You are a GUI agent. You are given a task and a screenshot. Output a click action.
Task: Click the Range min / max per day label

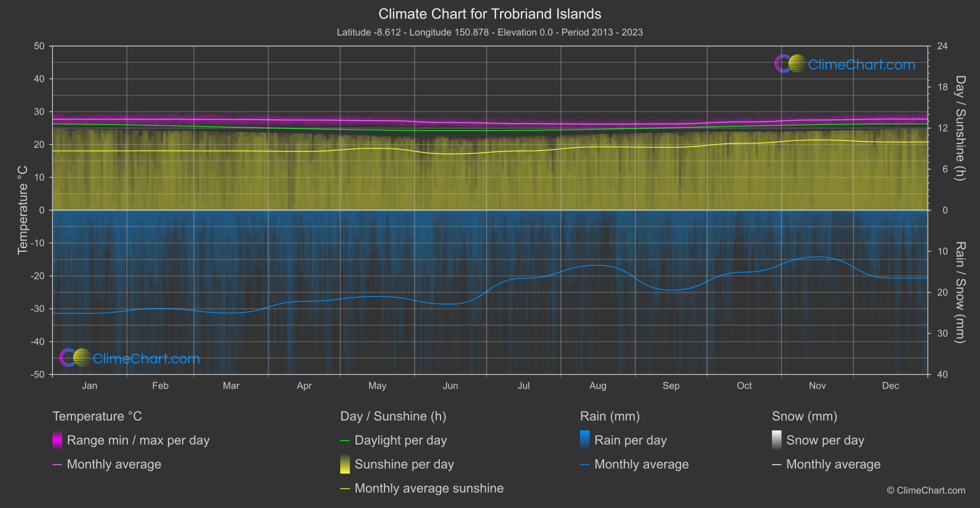[x=138, y=440]
